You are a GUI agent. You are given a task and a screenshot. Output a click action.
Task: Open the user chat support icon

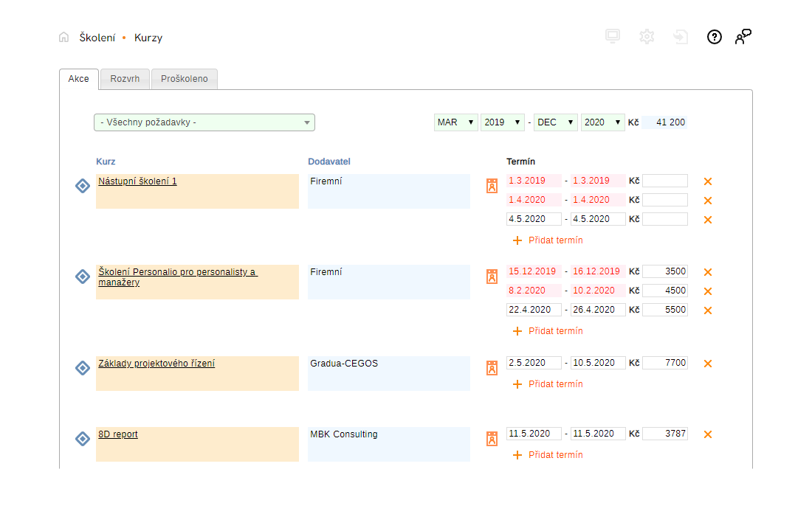point(743,37)
